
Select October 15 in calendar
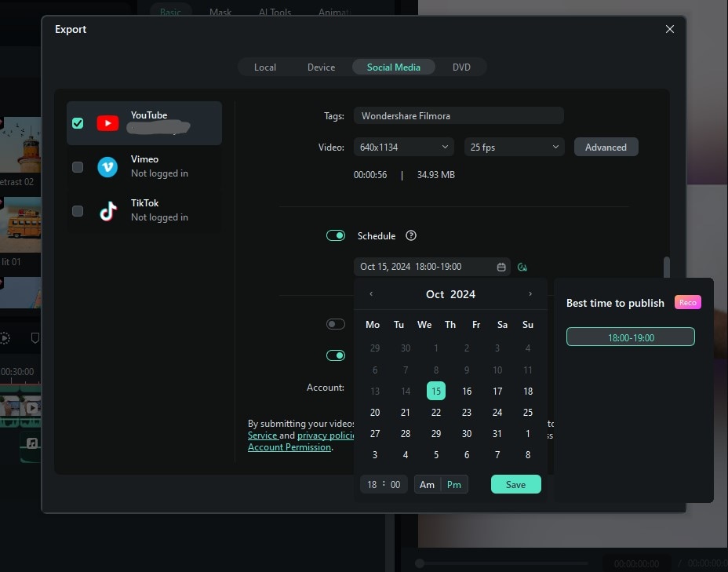436,392
